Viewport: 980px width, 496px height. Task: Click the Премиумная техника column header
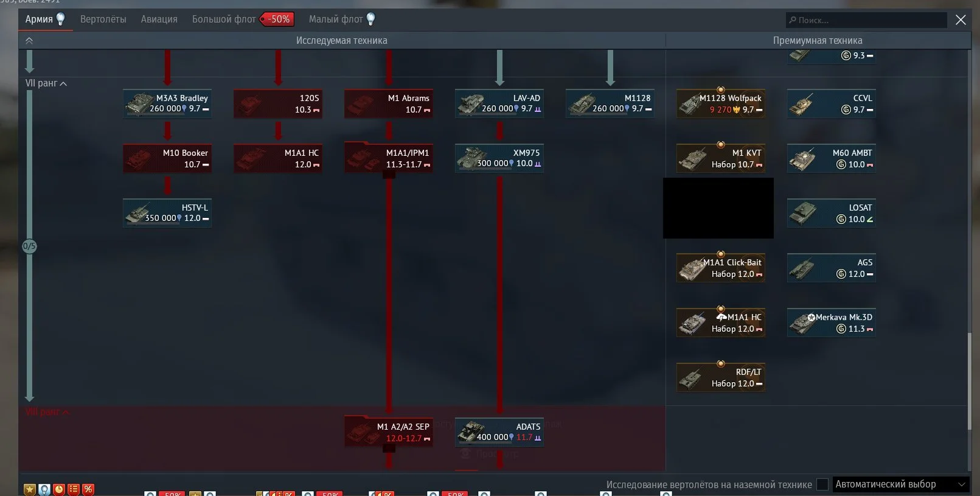coord(818,41)
